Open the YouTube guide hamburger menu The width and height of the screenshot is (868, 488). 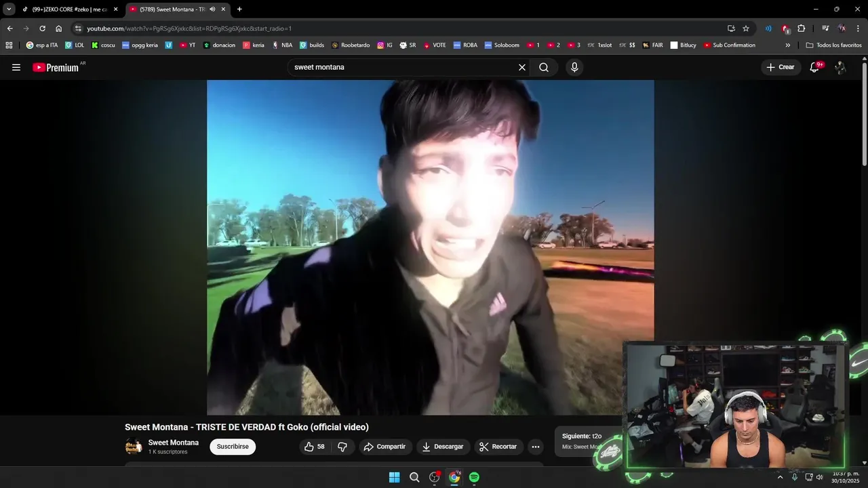(x=16, y=67)
